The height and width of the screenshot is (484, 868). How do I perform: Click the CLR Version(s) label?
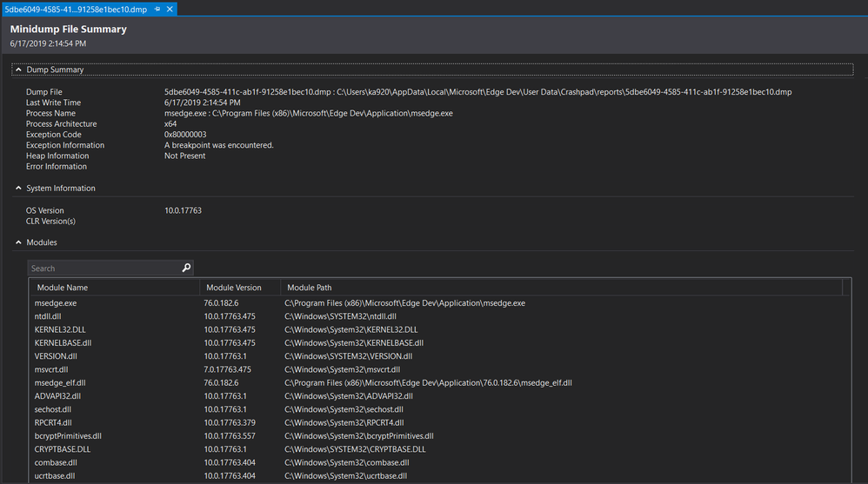pyautogui.click(x=50, y=222)
